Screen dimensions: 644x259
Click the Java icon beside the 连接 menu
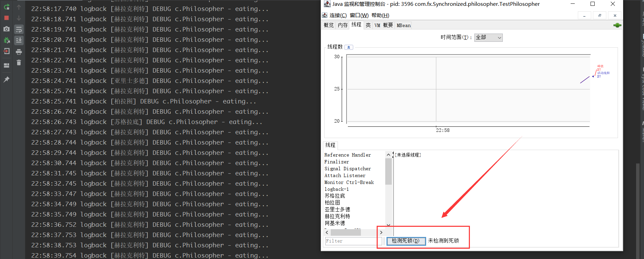325,15
